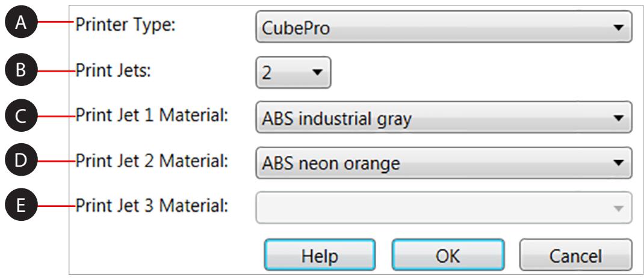The height and width of the screenshot is (278, 644).
Task: Confirm settings with the OK button
Action: click(x=447, y=255)
